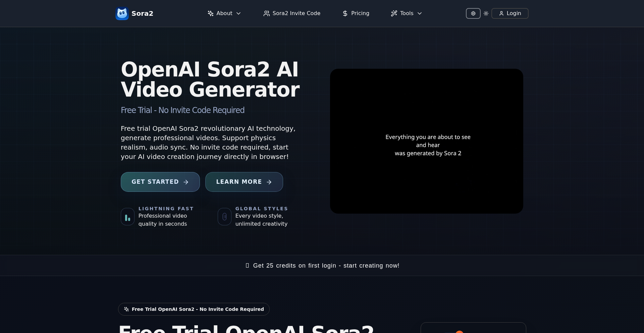Click the Login button
The image size is (644, 333).
(x=510, y=13)
